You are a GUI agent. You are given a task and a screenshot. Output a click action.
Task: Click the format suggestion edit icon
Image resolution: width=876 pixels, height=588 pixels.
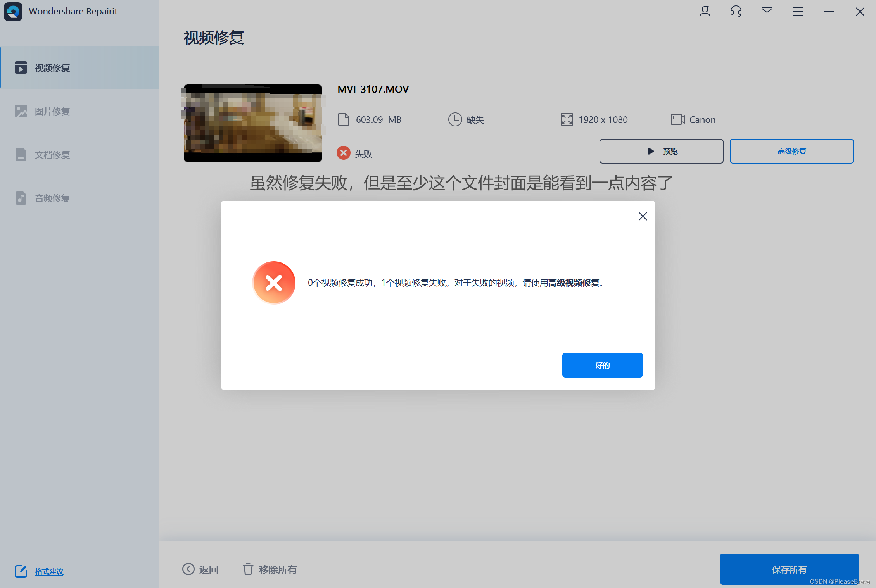(x=21, y=571)
